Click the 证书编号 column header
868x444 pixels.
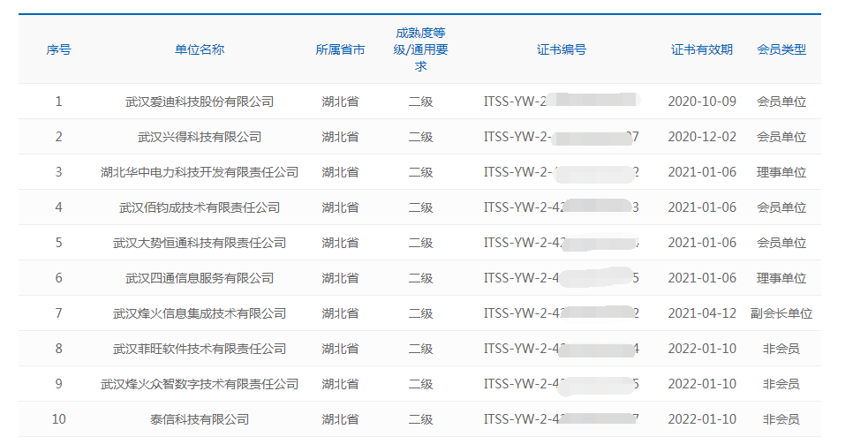pyautogui.click(x=562, y=49)
